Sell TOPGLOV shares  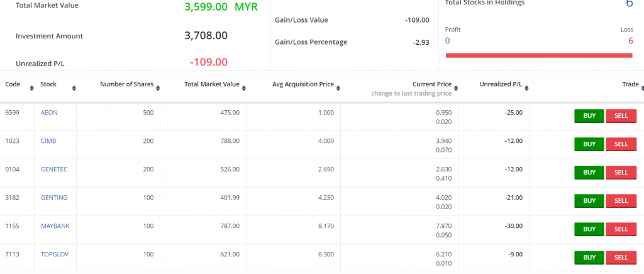click(621, 258)
